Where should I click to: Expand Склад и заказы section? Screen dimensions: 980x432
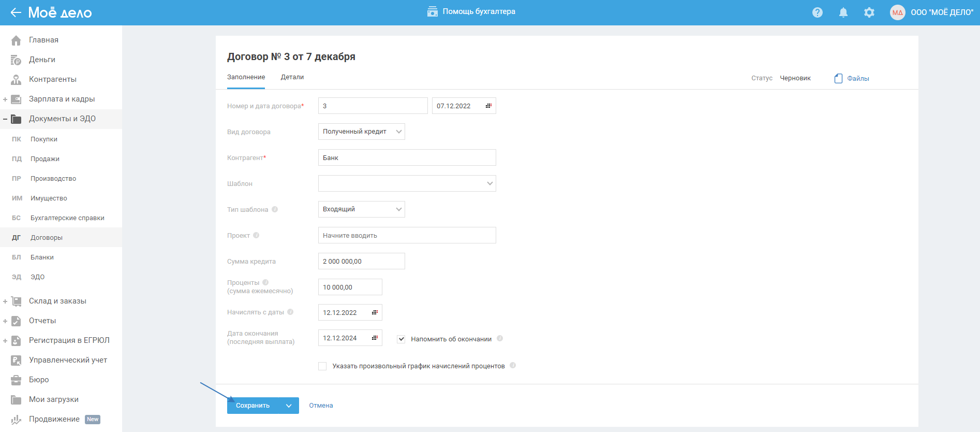pos(5,301)
